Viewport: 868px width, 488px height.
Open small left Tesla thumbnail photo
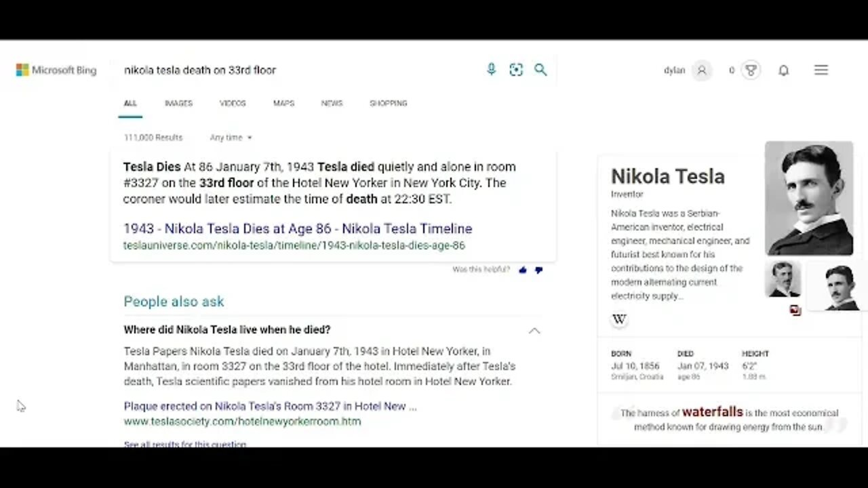pyautogui.click(x=783, y=279)
